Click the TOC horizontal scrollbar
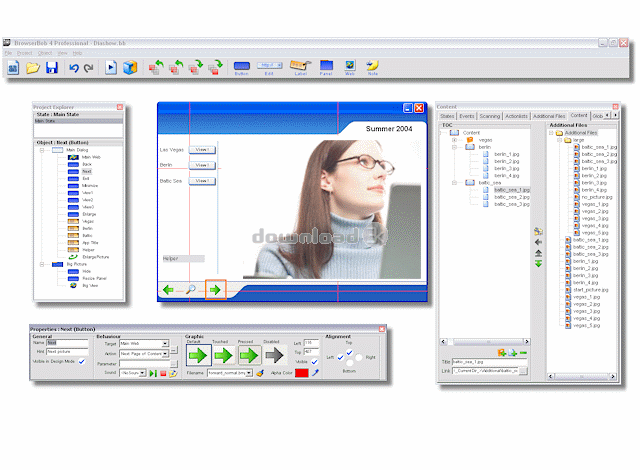Image resolution: width=640 pixels, height=470 pixels. (485, 341)
